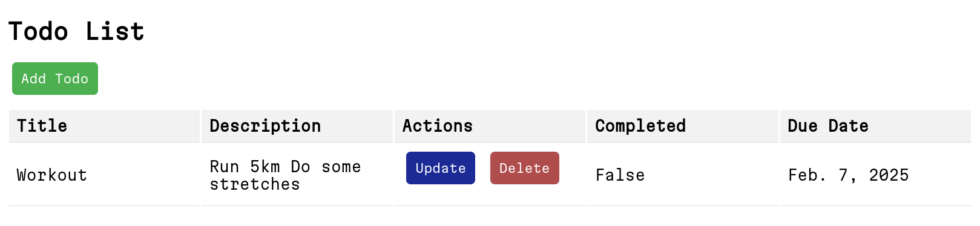The width and height of the screenshot is (980, 226).
Task: Click the Todo List page heading
Action: tap(76, 31)
